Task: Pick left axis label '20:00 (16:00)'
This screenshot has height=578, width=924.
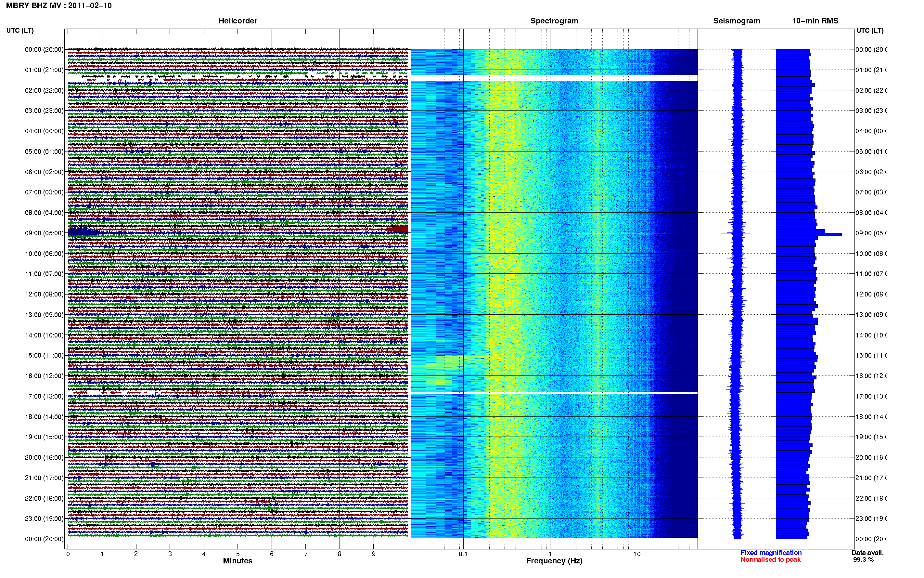Action: point(44,458)
